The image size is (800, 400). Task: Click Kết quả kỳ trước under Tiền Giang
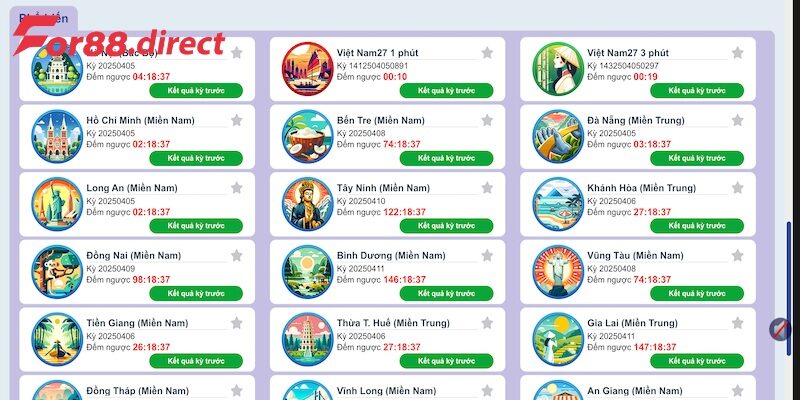point(196,361)
